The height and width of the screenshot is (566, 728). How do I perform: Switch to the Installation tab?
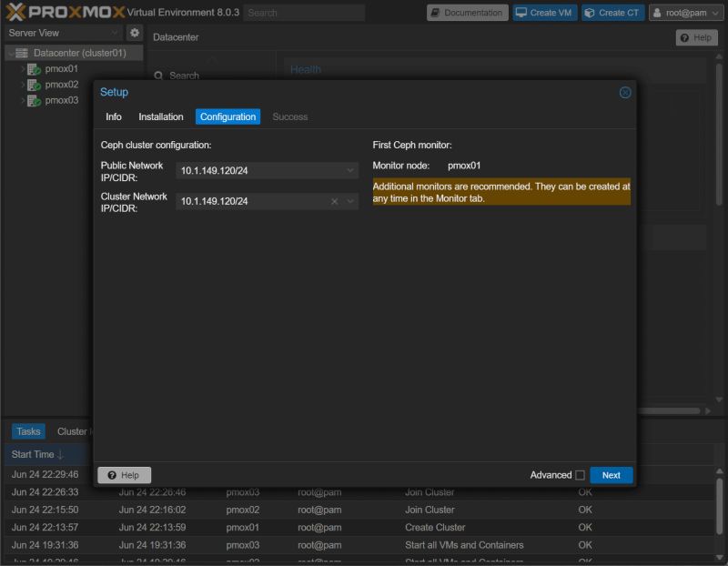(x=161, y=116)
